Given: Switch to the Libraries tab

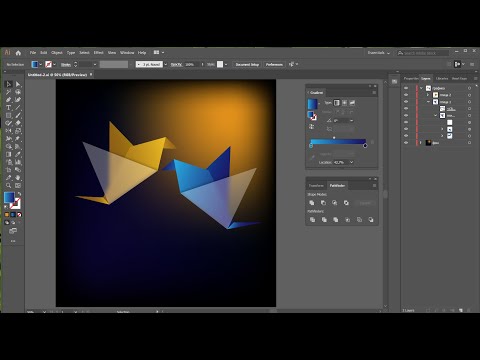Looking at the screenshot, I should pos(442,78).
